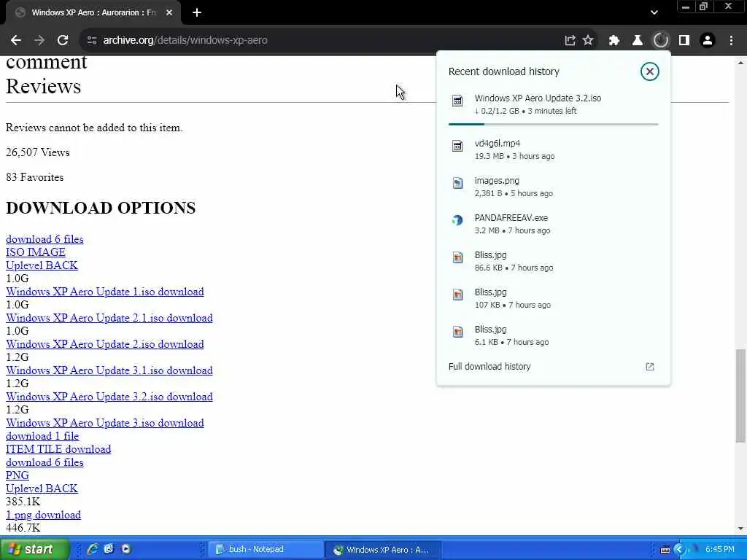Screen dimensions: 747x560
Task: Click ITEM TILE download link
Action: [x=58, y=449]
